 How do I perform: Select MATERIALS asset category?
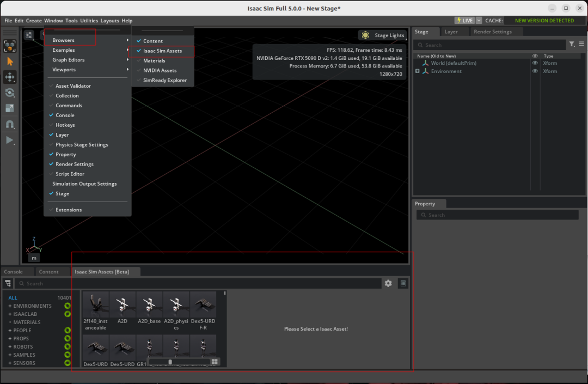click(x=27, y=322)
